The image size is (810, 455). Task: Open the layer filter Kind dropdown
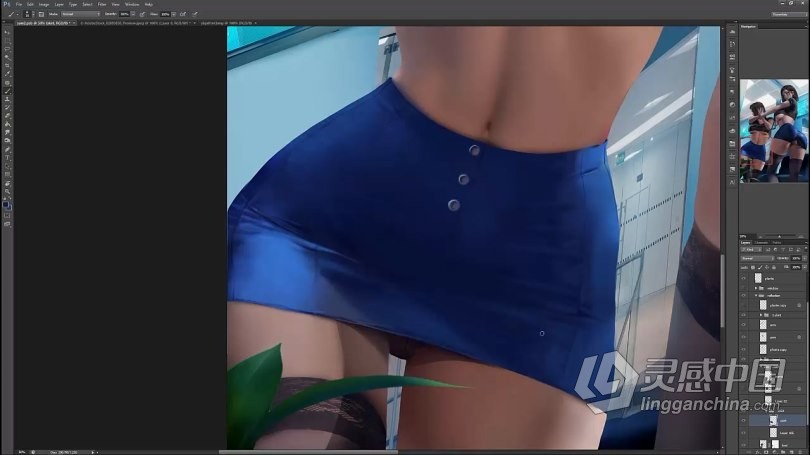coord(751,249)
